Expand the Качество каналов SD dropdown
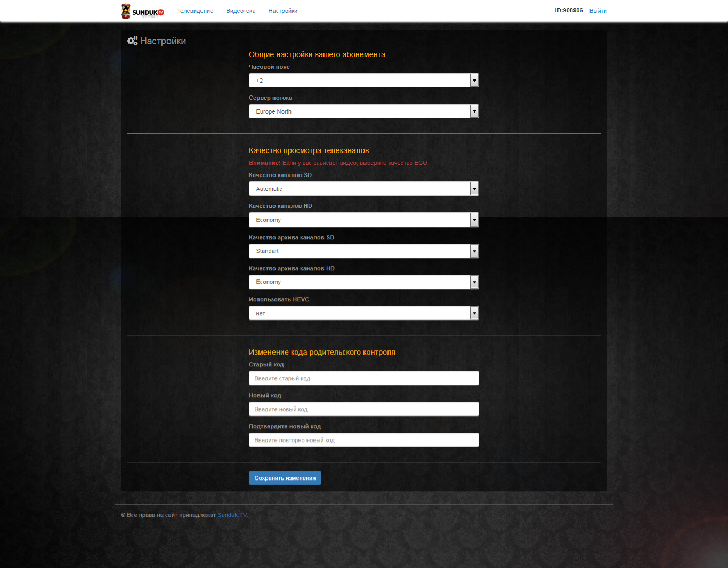 363,189
